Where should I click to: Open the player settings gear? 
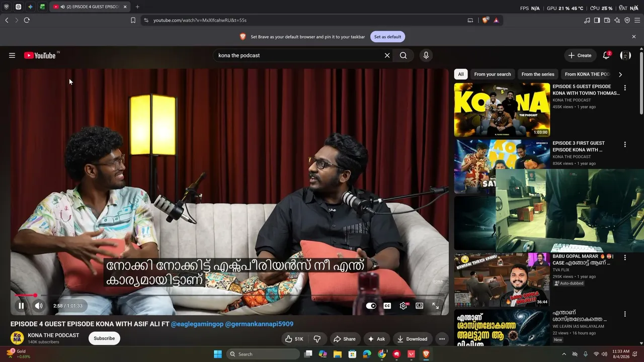point(403,306)
